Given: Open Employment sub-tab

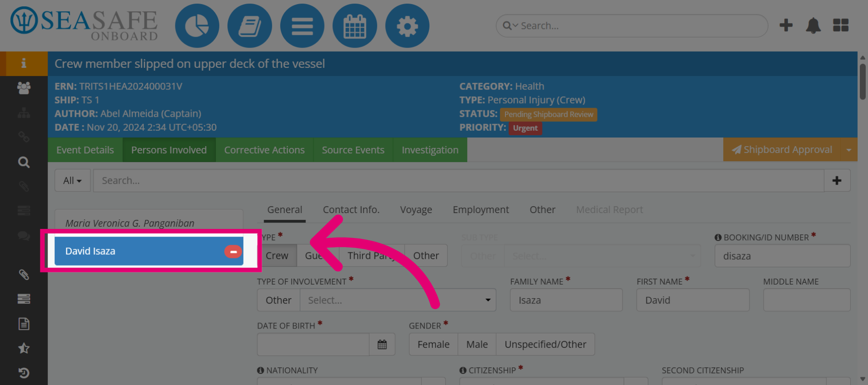Looking at the screenshot, I should pos(481,210).
